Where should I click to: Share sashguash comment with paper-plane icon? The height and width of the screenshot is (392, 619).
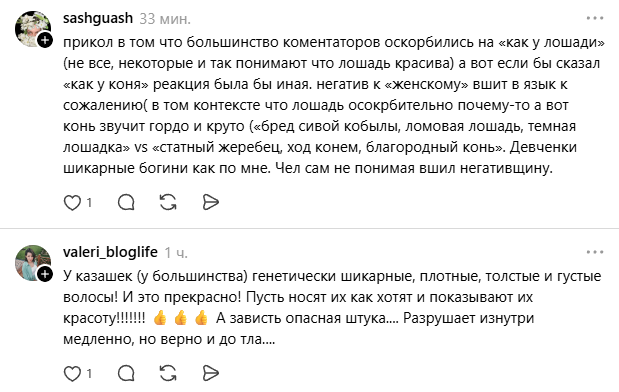210,202
